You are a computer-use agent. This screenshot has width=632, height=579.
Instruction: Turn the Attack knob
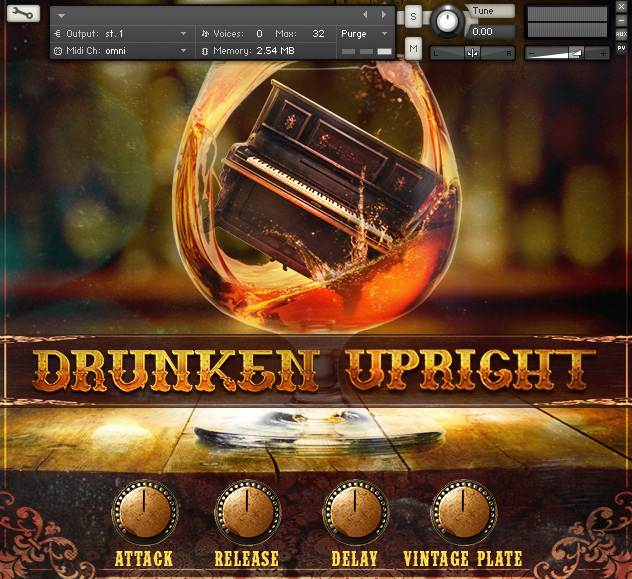click(x=144, y=511)
